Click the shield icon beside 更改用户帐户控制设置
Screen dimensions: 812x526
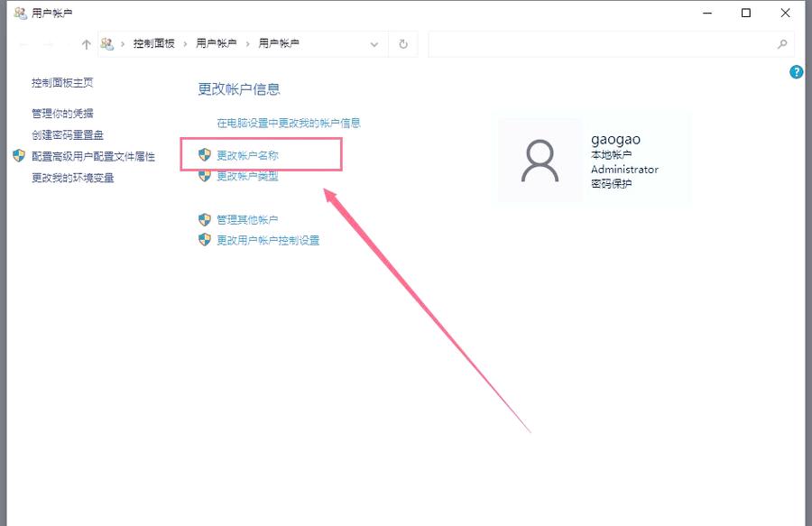click(204, 240)
